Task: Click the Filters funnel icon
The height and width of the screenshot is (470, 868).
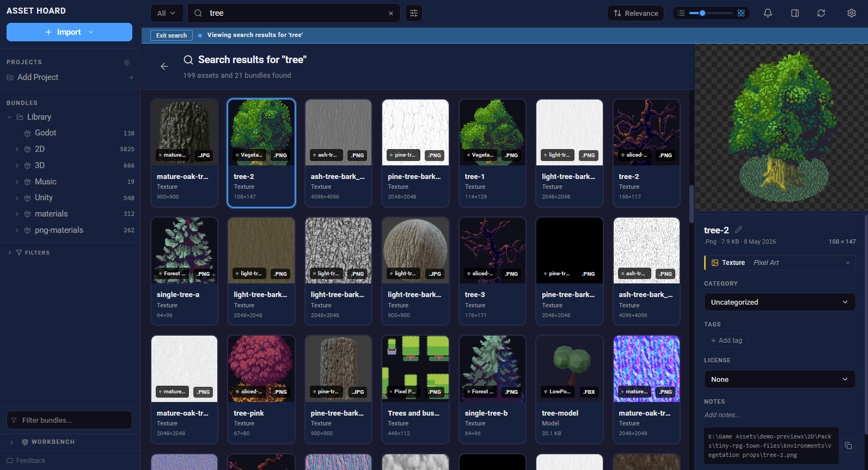Action: pyautogui.click(x=19, y=252)
